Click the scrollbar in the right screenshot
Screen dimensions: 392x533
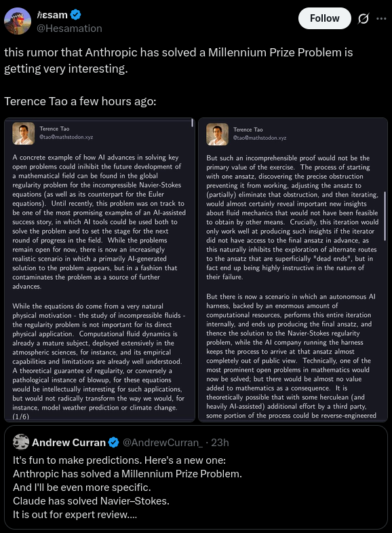pos(385,216)
